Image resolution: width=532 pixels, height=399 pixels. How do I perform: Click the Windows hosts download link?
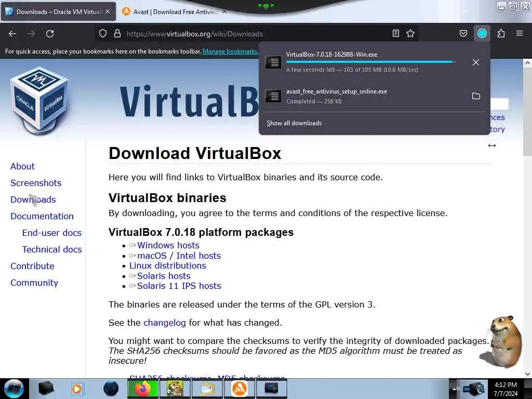pyautogui.click(x=168, y=245)
